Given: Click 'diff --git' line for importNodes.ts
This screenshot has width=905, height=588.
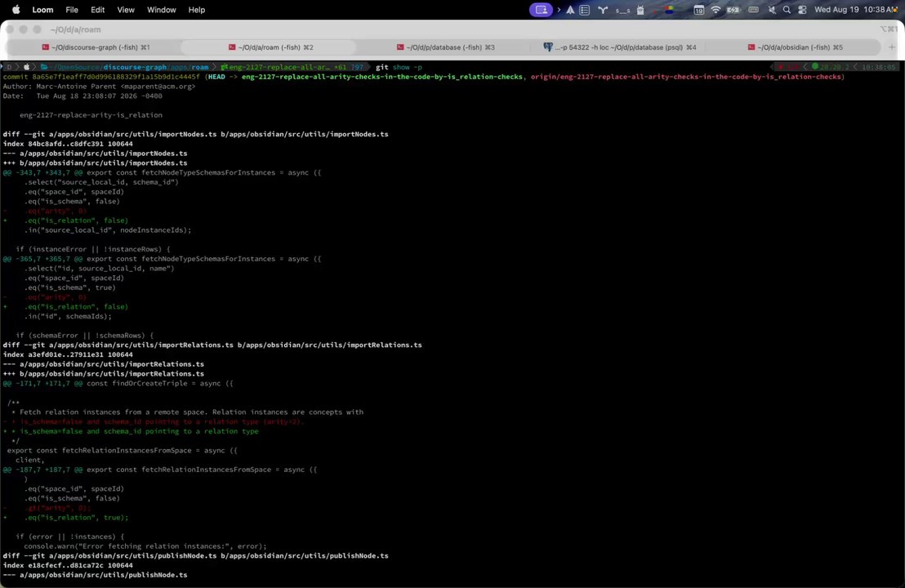Looking at the screenshot, I should pyautogui.click(x=196, y=134).
